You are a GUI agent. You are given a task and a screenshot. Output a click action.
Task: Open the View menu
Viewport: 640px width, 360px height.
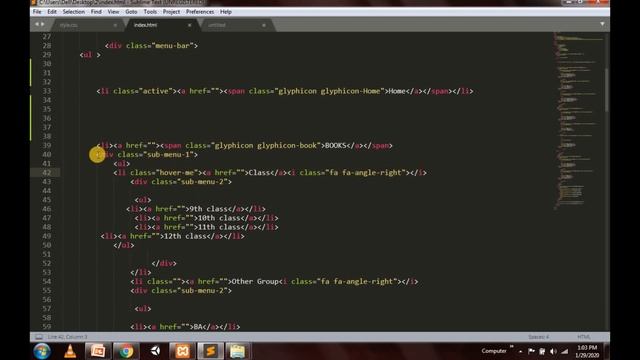pyautogui.click(x=113, y=12)
